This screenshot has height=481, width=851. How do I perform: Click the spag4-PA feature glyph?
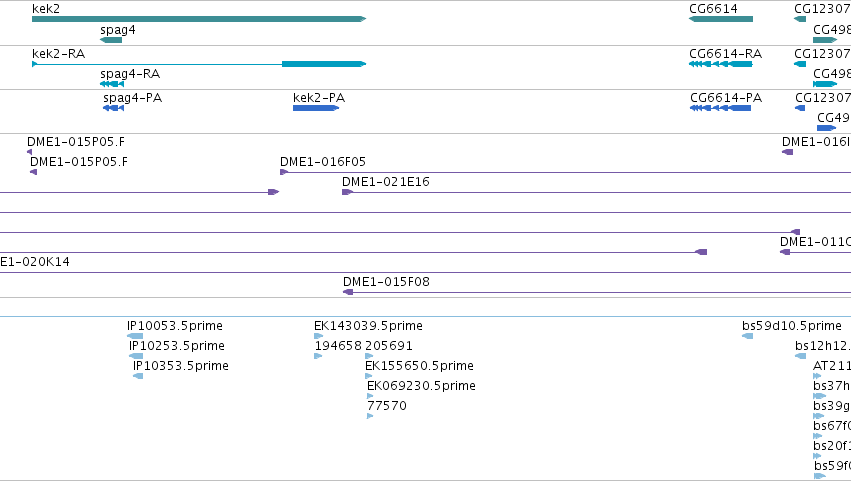coord(113,108)
